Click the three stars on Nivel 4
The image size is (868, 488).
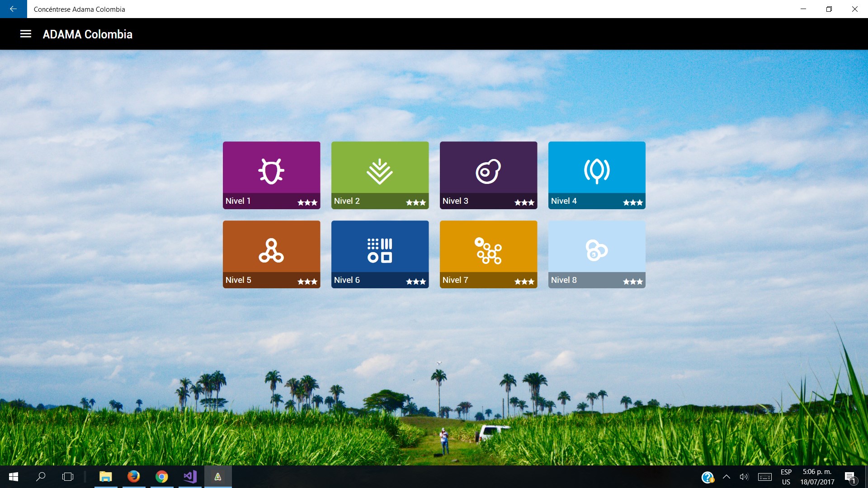[x=633, y=202]
